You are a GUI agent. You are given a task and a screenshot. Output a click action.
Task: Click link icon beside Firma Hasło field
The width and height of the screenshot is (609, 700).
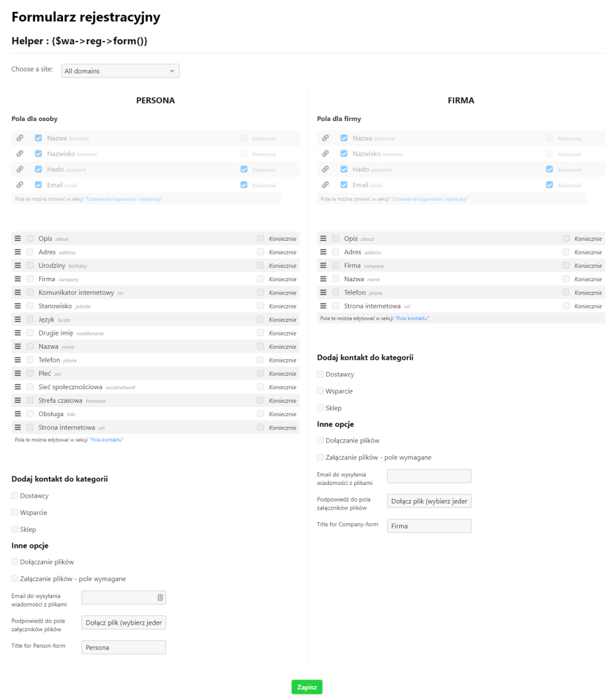click(325, 169)
